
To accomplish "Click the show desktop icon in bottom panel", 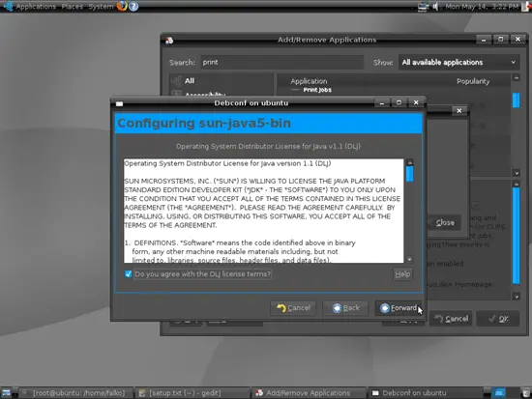I will click(x=6, y=393).
